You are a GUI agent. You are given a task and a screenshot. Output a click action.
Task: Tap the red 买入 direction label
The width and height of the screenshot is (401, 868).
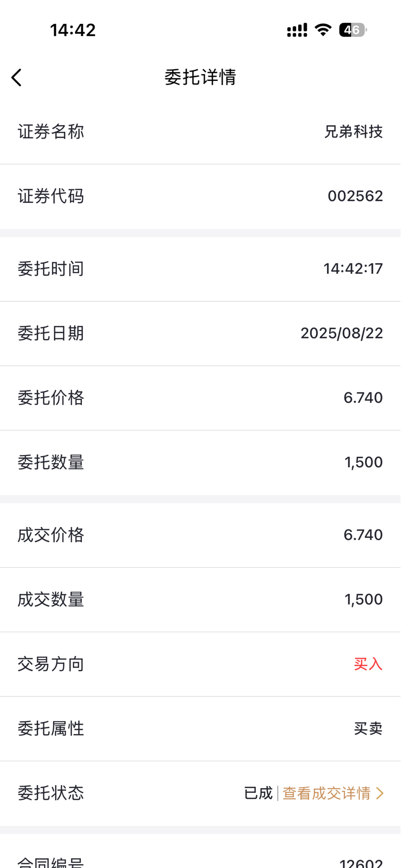[368, 664]
